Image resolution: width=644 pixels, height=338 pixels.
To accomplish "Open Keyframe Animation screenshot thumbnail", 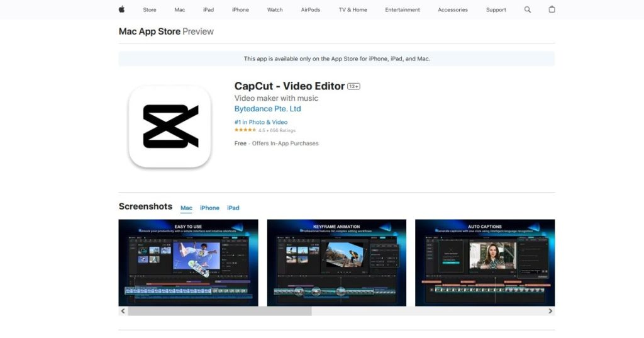I will (336, 262).
